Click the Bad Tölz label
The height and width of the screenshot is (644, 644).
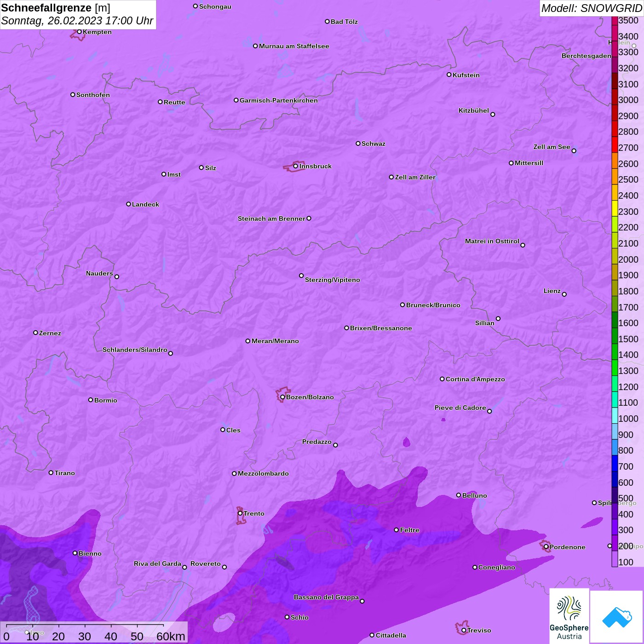pos(344,22)
